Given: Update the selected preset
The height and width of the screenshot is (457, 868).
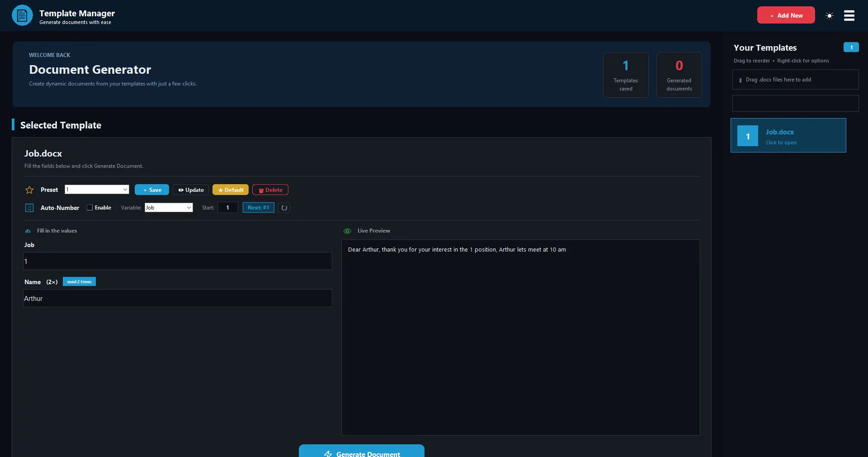Looking at the screenshot, I should tap(191, 190).
